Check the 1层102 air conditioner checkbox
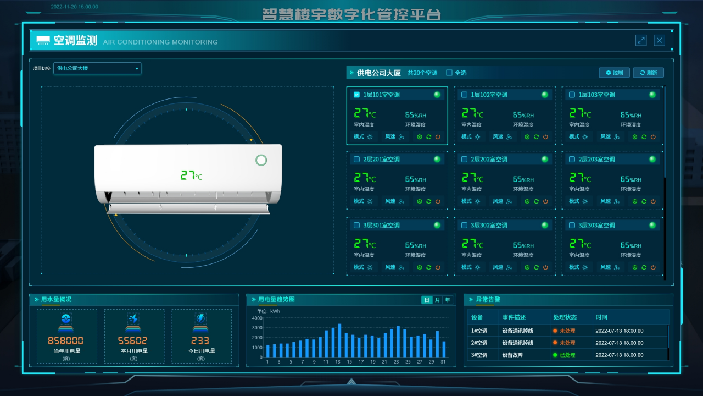Screen dimensions: 704x396 tap(464, 94)
